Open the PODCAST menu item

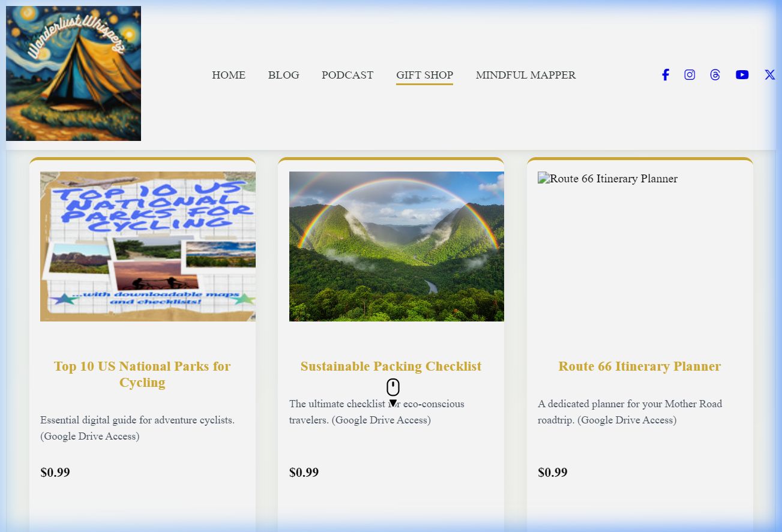coord(347,75)
